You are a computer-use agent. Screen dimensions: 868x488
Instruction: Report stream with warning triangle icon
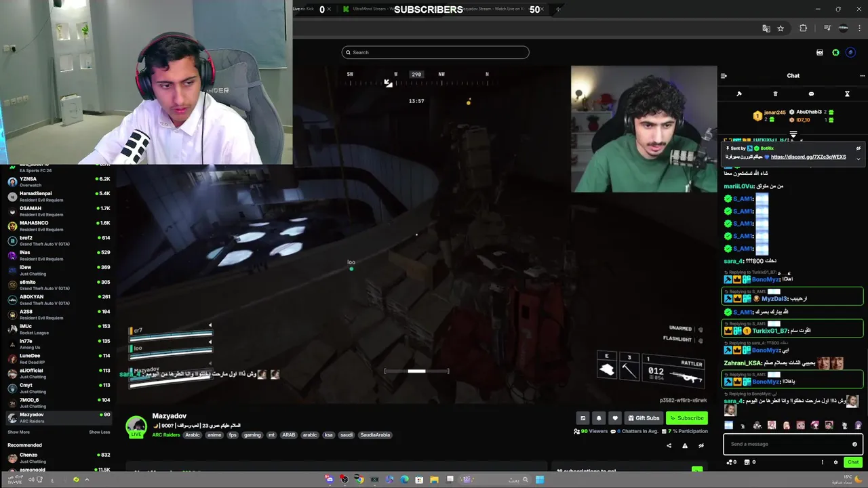tap(685, 445)
